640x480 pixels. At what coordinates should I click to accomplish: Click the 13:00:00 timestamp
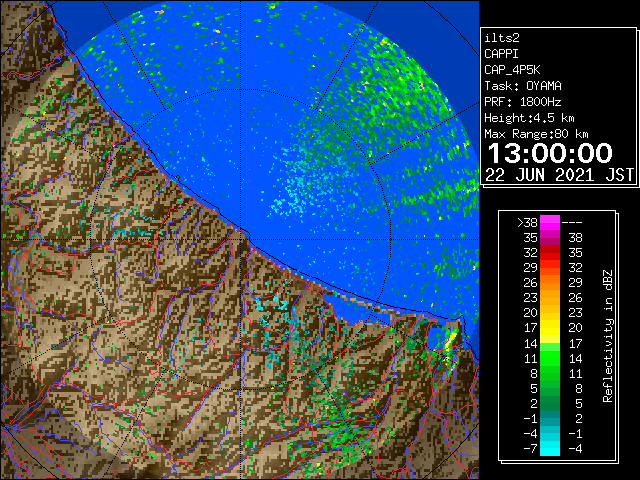550,153
